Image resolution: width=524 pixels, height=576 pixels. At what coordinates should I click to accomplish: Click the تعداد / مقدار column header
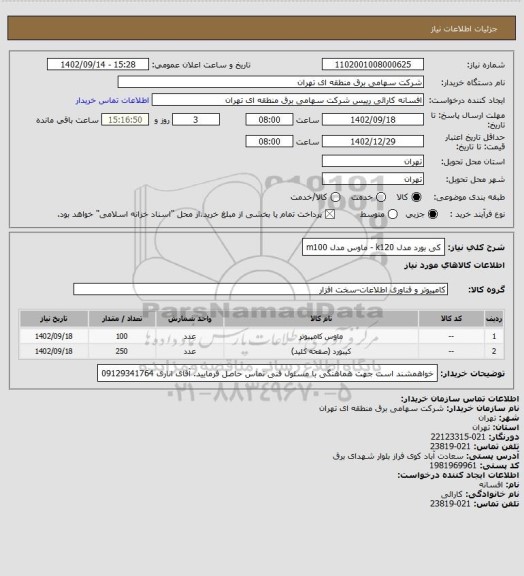point(122,318)
